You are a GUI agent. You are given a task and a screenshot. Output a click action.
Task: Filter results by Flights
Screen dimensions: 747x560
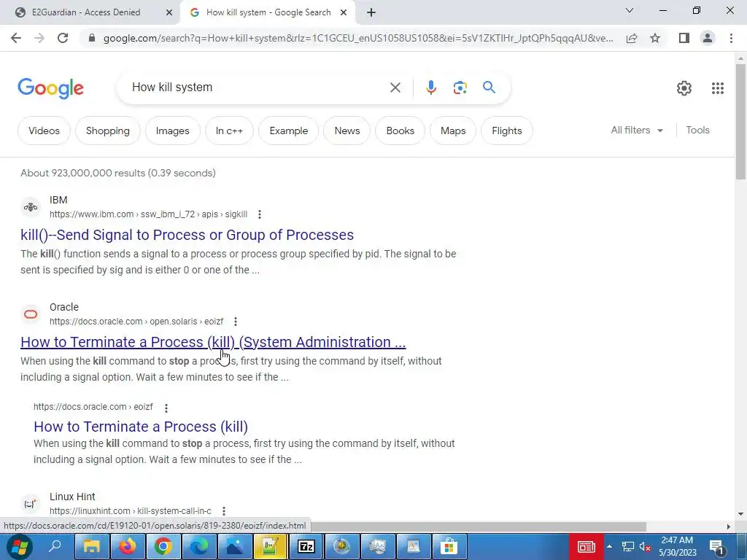click(x=507, y=131)
